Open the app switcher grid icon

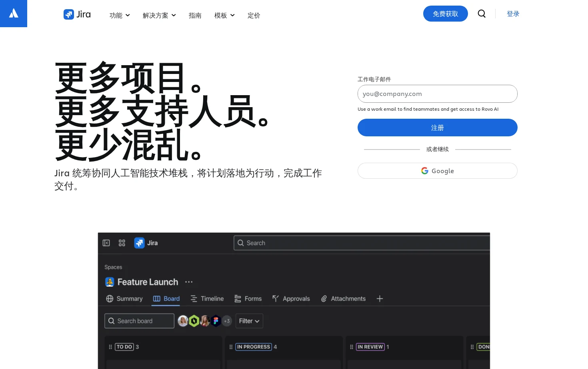122,243
